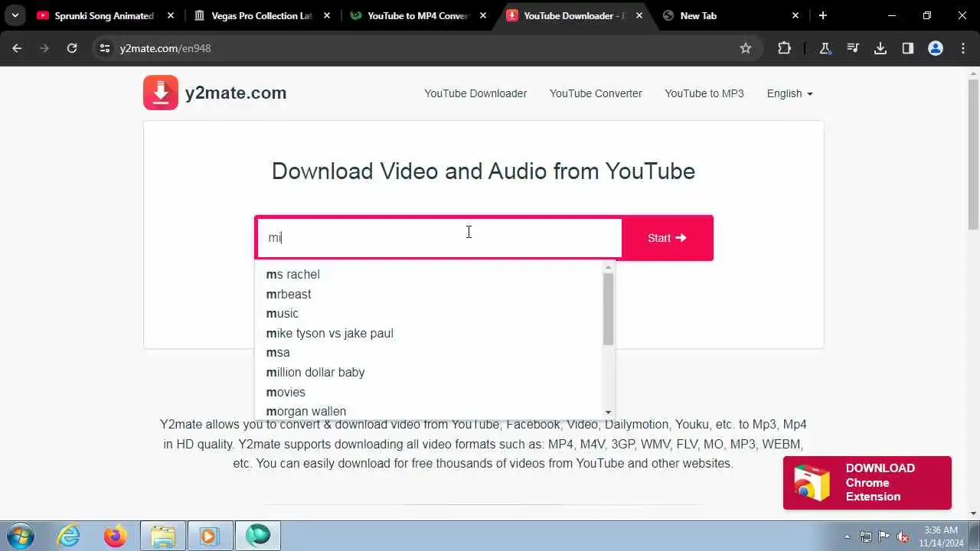Show hidden tray icons arrow
This screenshot has height=551, width=980.
847,536
